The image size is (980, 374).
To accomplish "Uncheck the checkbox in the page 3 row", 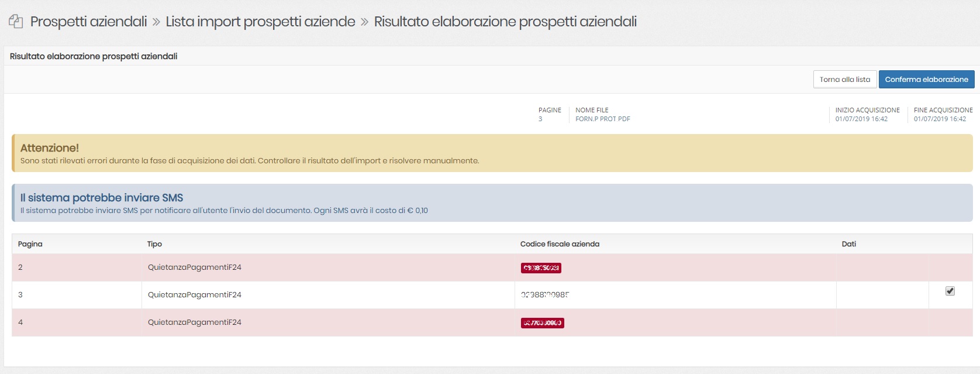I will (x=950, y=291).
